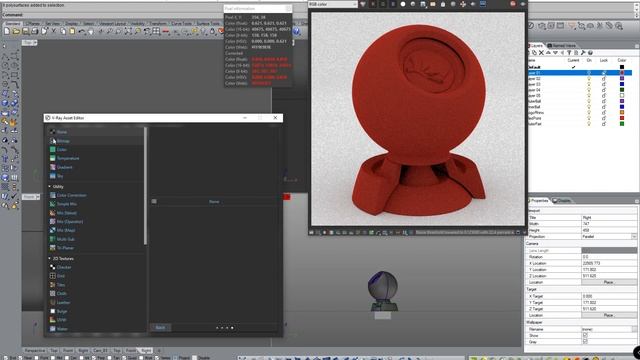Screen dimensions: 640x360
Task: Select the Circle tool in left toolbar
Action: (5, 65)
